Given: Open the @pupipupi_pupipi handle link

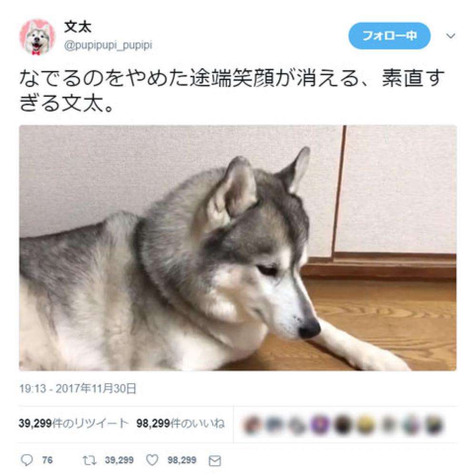Looking at the screenshot, I should tap(108, 46).
